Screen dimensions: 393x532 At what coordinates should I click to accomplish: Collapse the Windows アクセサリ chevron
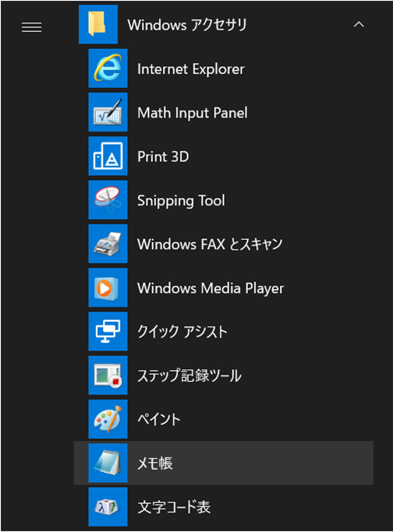359,24
